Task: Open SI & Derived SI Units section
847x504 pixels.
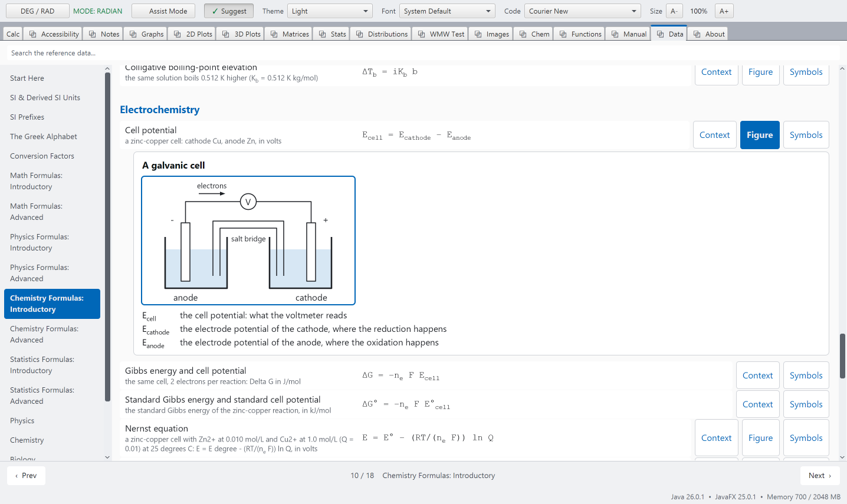Action: (x=52, y=98)
